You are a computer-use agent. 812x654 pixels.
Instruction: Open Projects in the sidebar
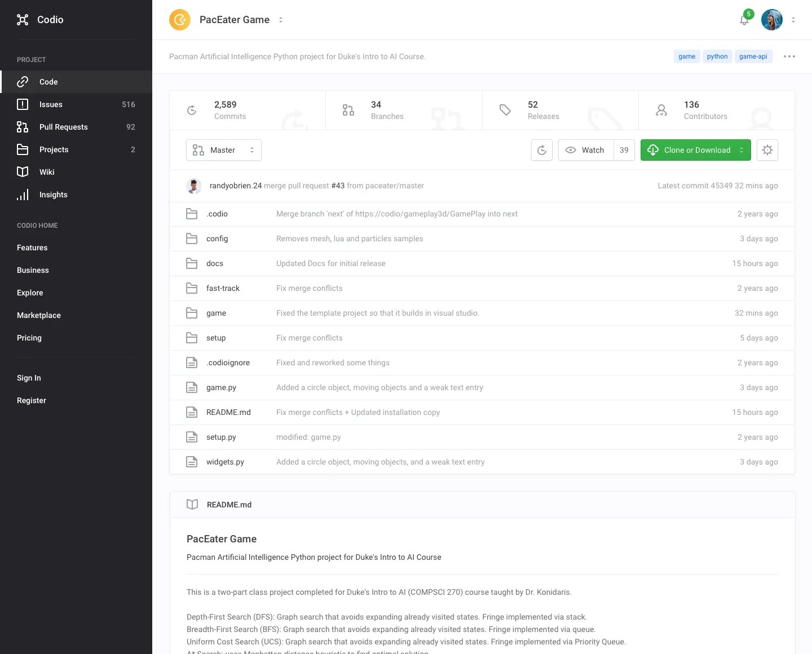[76, 149]
